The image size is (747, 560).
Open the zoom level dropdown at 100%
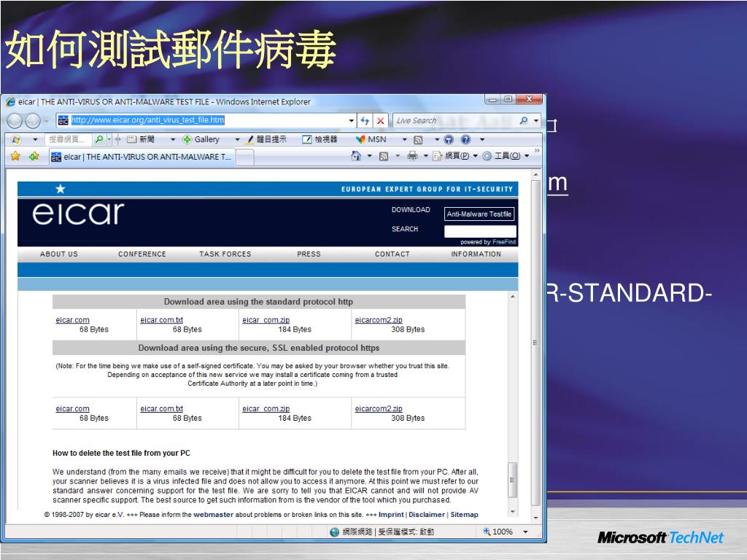tap(525, 532)
